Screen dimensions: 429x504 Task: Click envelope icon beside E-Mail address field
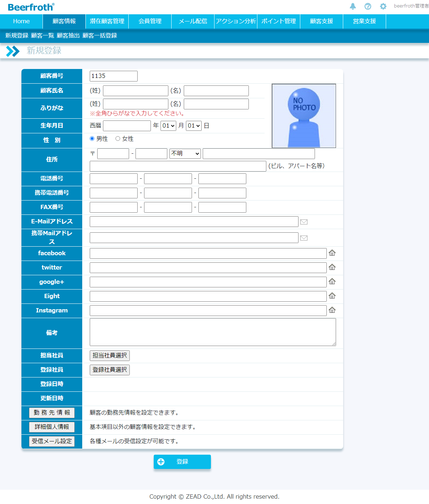pos(304,222)
